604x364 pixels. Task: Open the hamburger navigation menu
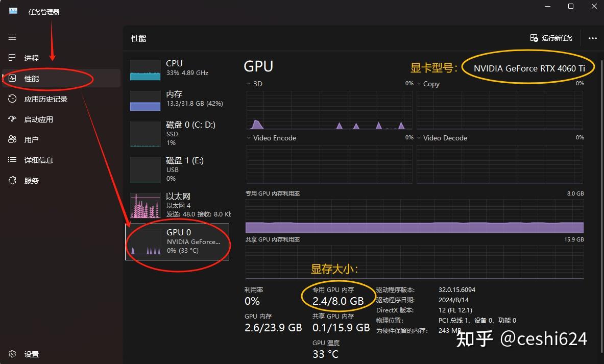pos(12,37)
